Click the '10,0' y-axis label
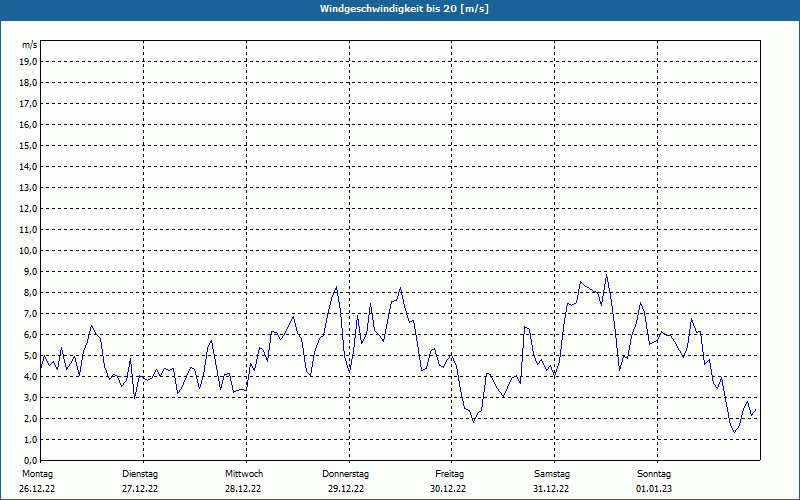Screen dimensions: 800x500 (x=29, y=251)
